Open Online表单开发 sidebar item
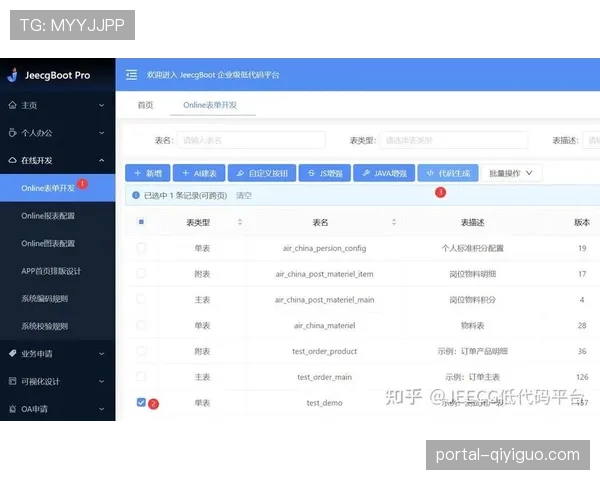The height and width of the screenshot is (480, 600). click(x=57, y=188)
